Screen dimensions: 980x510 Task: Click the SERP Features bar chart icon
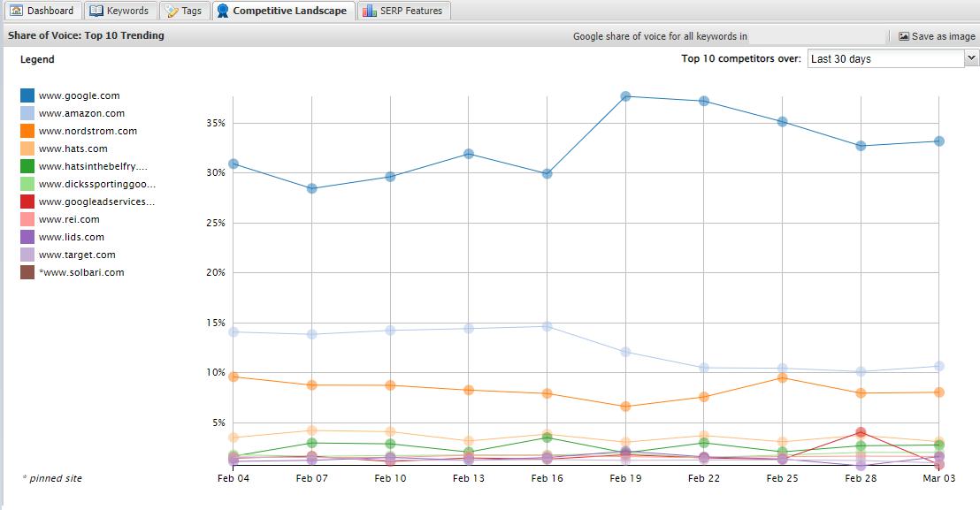(369, 10)
